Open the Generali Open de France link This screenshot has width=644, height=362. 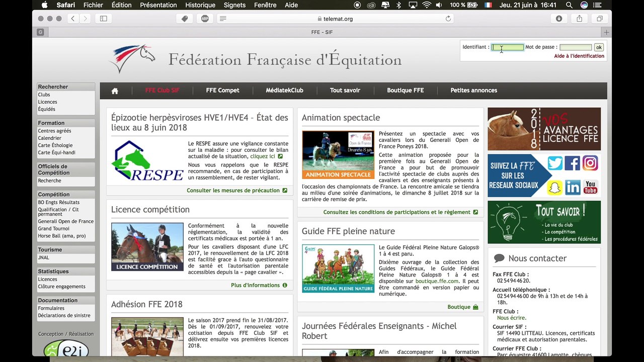(x=66, y=221)
